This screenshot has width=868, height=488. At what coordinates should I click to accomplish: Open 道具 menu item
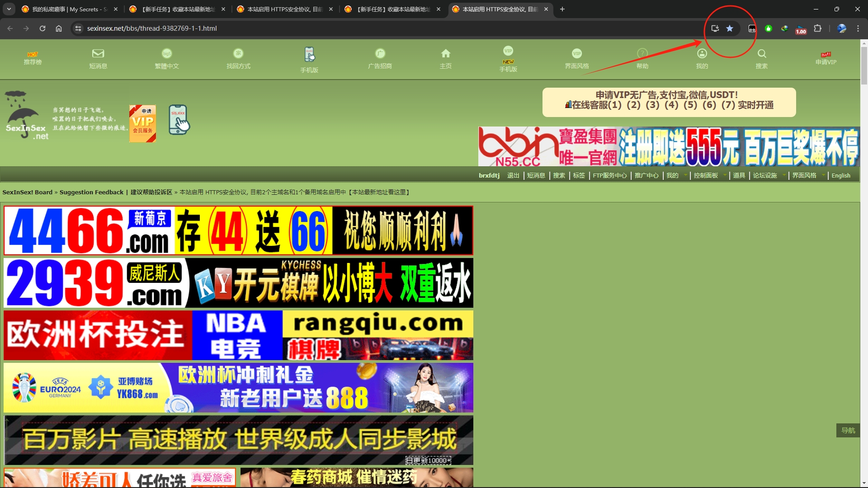click(x=739, y=175)
